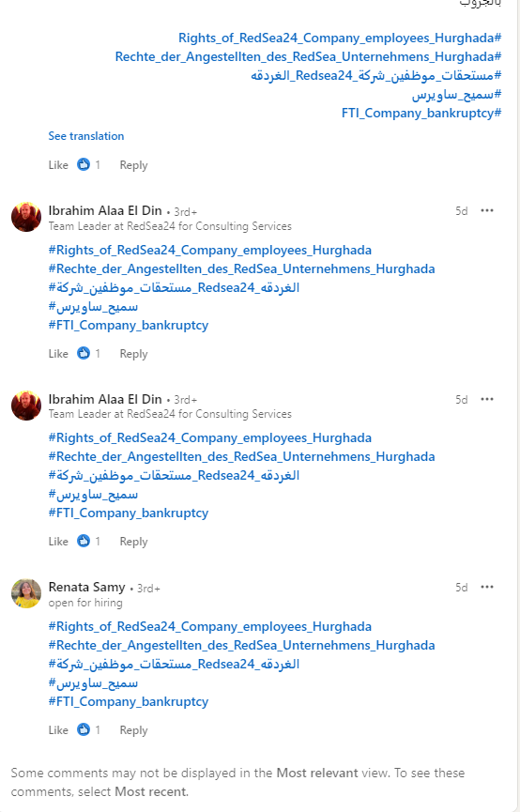Like the first Ibrahim Alaa El Din comment
Image resolution: width=520 pixels, height=812 pixels.
[x=58, y=354]
